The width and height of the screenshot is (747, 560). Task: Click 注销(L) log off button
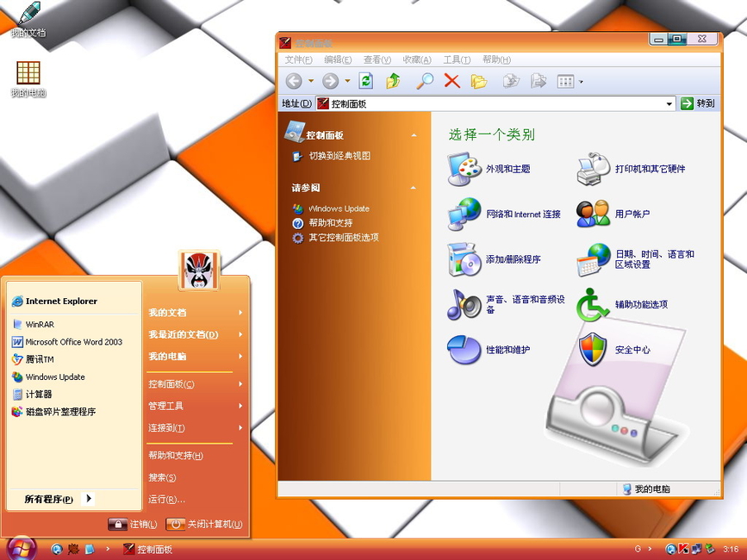[133, 525]
